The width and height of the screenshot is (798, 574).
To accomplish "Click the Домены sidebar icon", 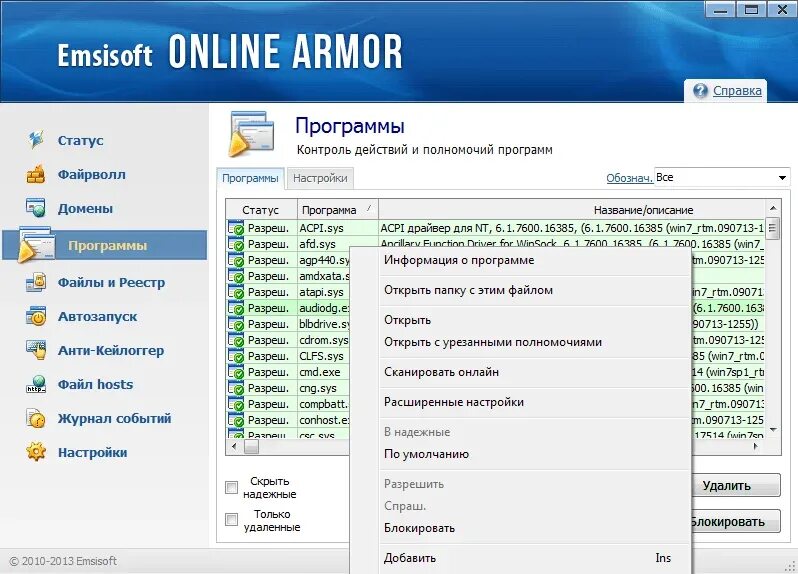I will tap(36, 208).
